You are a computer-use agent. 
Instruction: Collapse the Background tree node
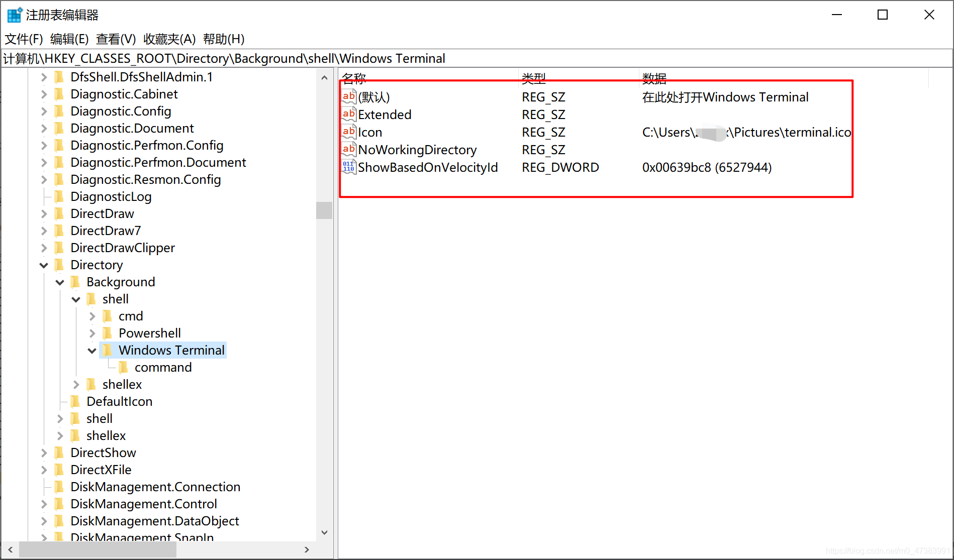pos(60,282)
